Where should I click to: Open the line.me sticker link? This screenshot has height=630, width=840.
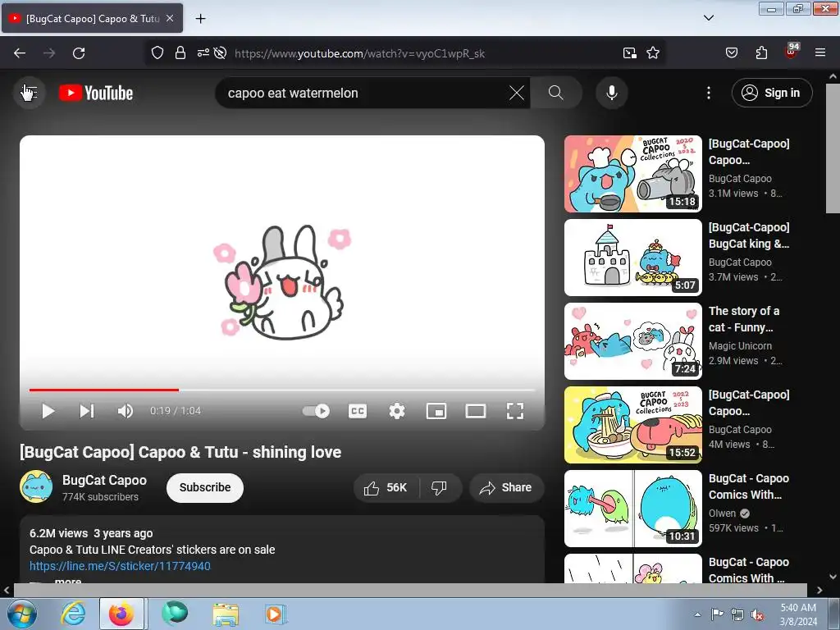pos(120,566)
